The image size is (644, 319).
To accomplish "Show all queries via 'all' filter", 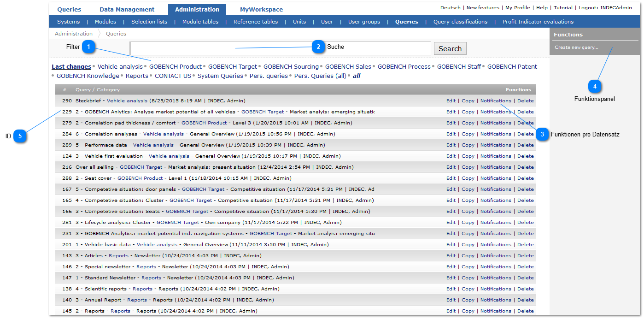I will (x=357, y=76).
